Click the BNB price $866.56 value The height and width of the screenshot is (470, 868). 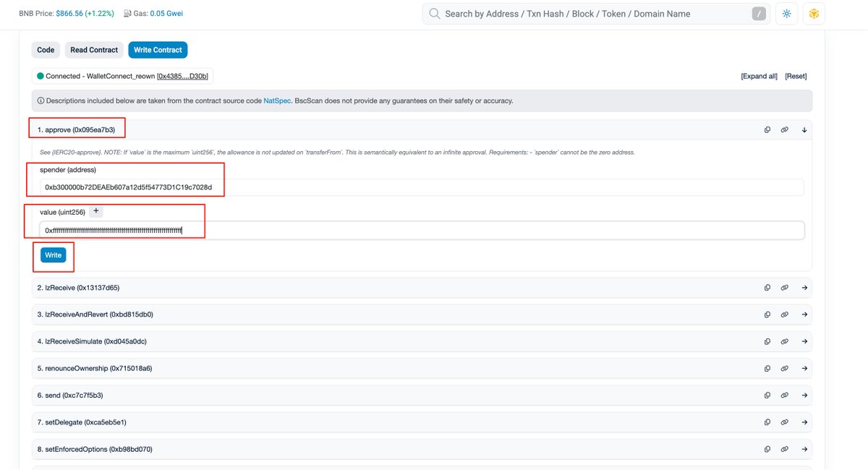[70, 14]
